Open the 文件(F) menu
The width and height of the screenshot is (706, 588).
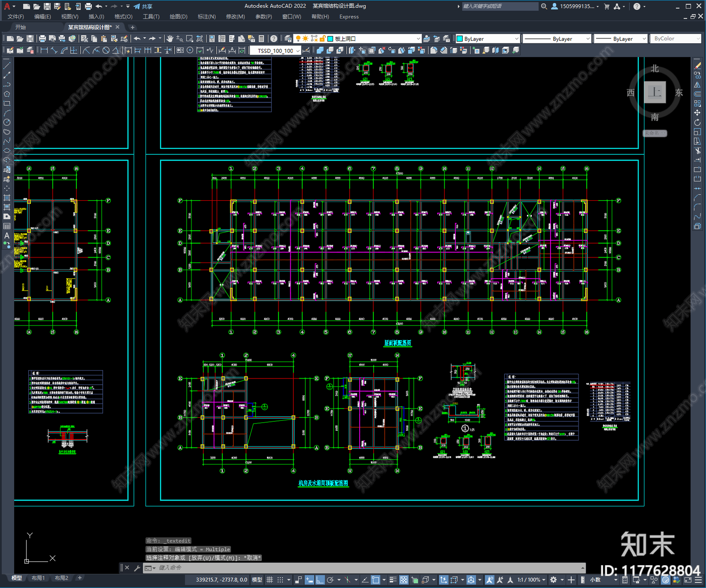point(16,17)
